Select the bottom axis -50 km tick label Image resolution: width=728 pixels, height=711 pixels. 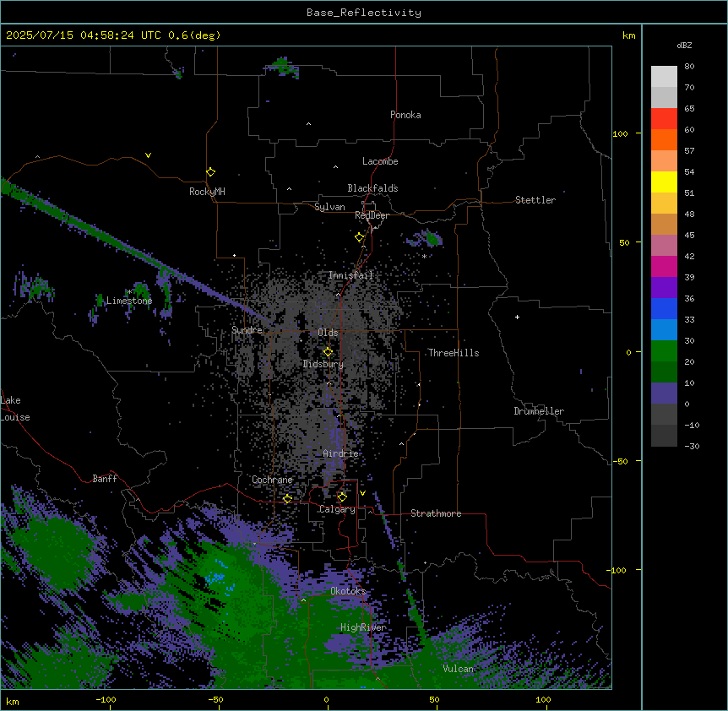(215, 700)
